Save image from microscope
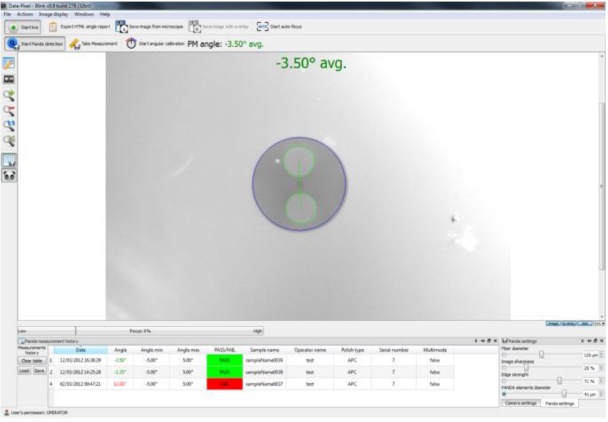 tap(147, 27)
